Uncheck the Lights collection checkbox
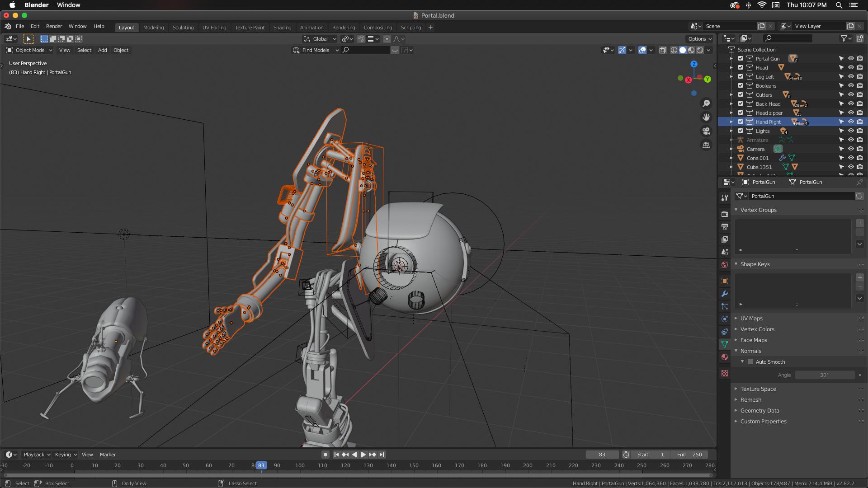Viewport: 868px width, 488px height. click(741, 131)
